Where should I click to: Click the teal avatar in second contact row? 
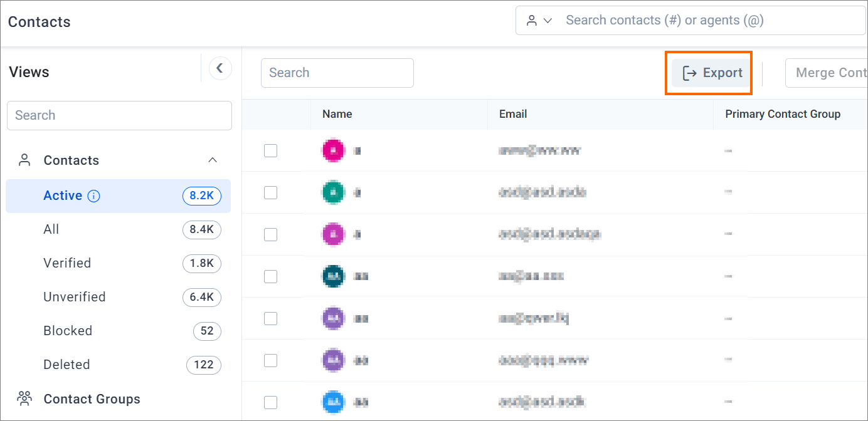pos(333,192)
